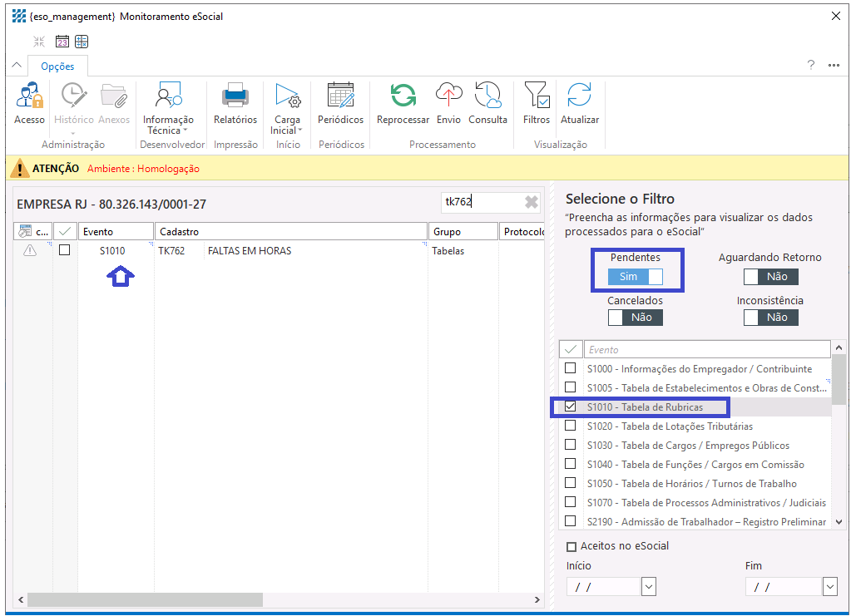Open Informação Técnica developer tool
The width and height of the screenshot is (851, 616).
click(167, 98)
